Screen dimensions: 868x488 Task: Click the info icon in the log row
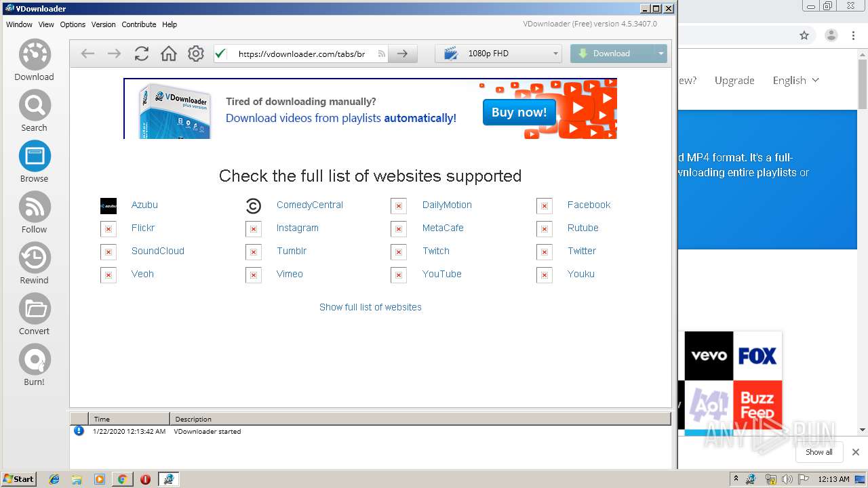(79, 430)
